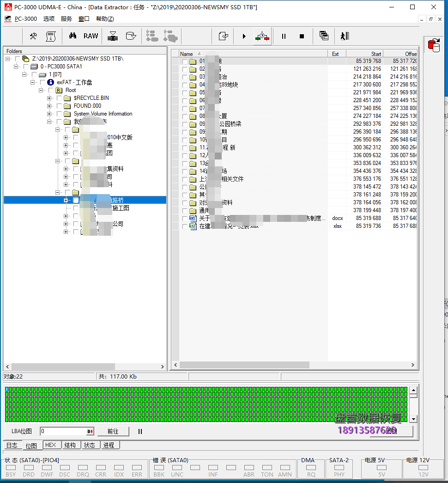The width and height of the screenshot is (448, 483).
Task: Click the first cyan sector block in bitmap
Action: [7, 389]
